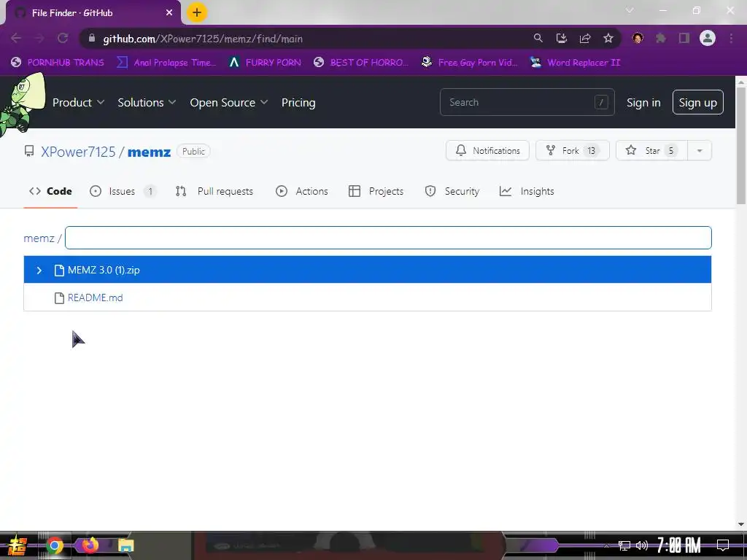This screenshot has height=560, width=747.
Task: Reload the current page
Action: coord(63,38)
